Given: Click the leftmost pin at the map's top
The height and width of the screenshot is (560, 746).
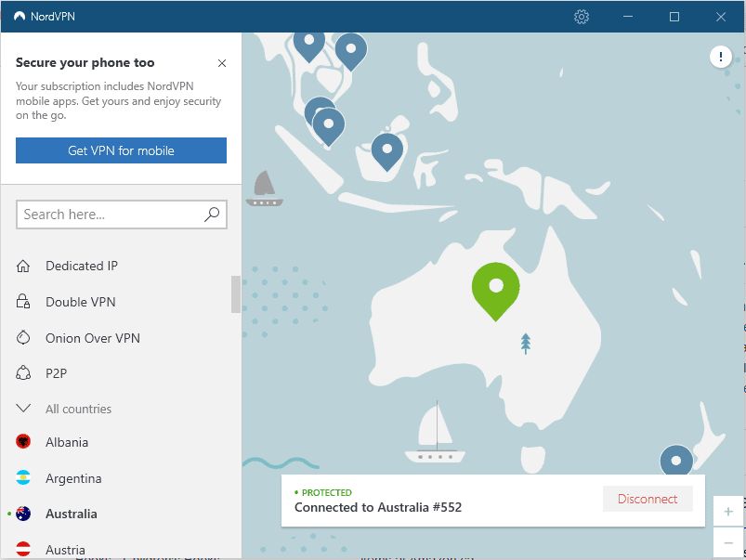Looking at the screenshot, I should pos(308,45).
